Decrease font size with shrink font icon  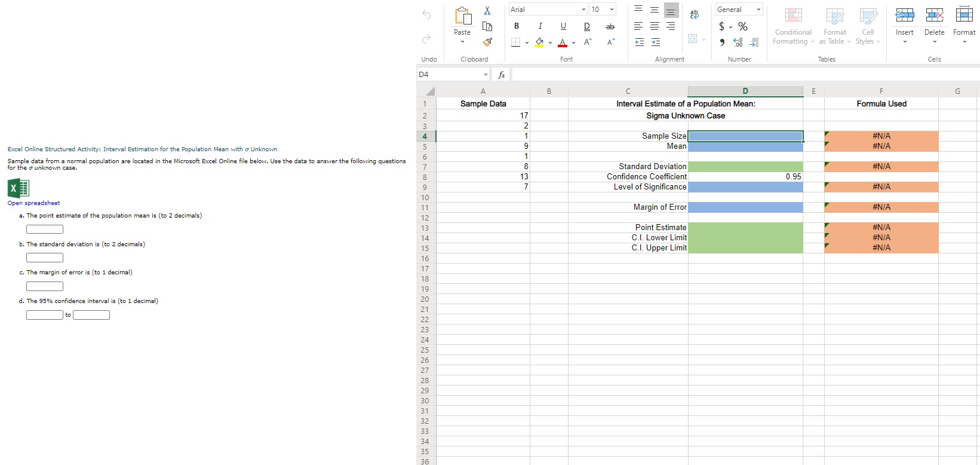610,42
